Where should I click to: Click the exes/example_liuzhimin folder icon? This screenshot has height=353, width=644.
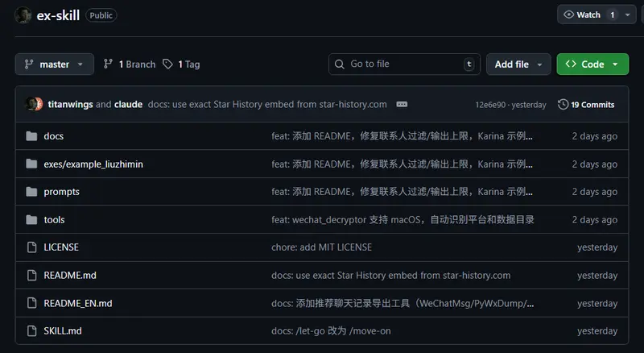coord(31,164)
